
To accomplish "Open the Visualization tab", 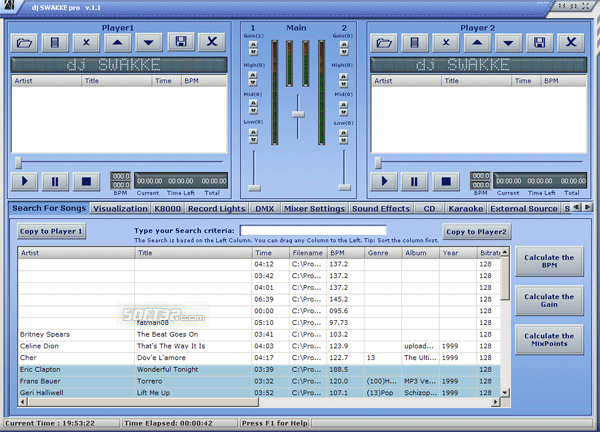I will pos(120,209).
